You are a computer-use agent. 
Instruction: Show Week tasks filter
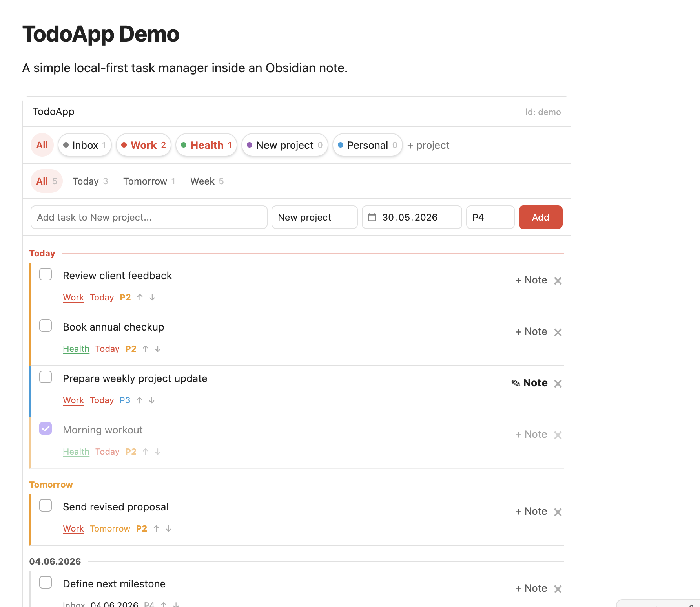(x=207, y=181)
